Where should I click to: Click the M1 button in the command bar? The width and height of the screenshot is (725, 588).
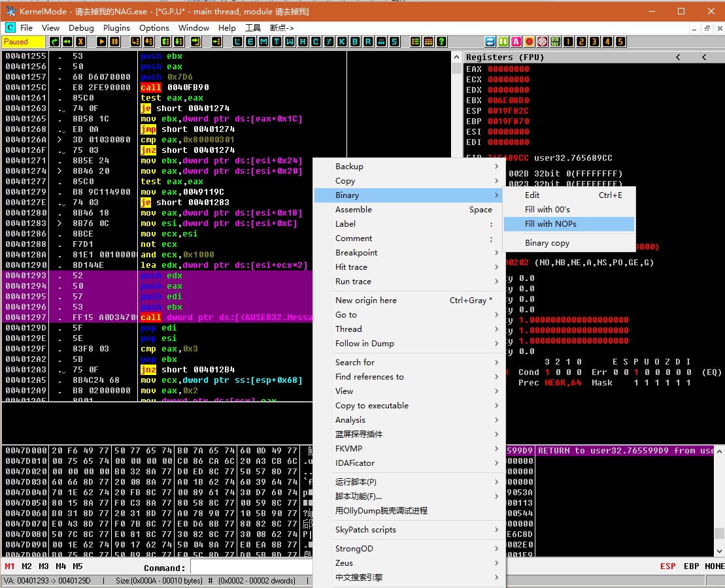coord(10,566)
